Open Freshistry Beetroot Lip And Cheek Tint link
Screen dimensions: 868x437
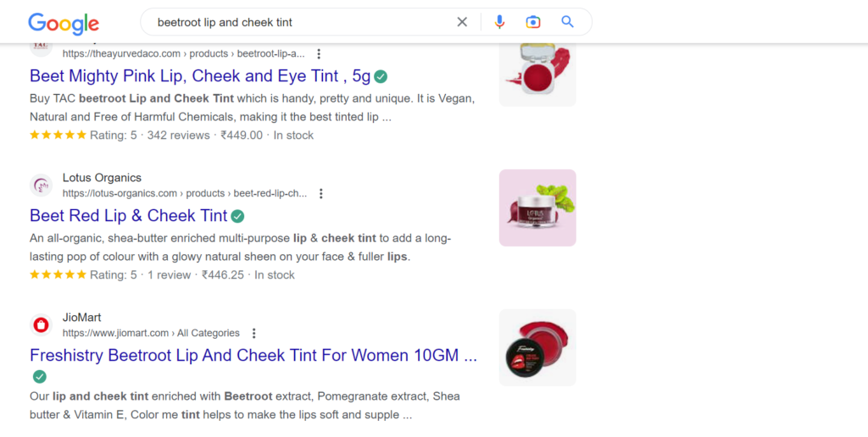[x=253, y=355]
